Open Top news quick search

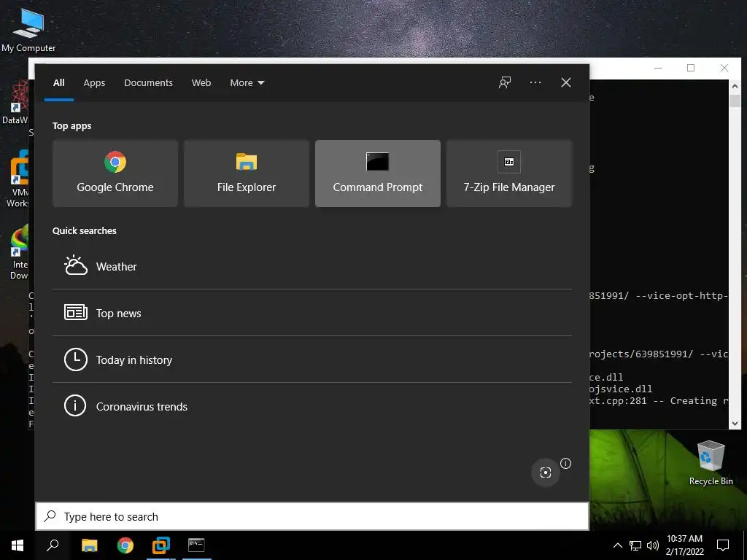tap(312, 313)
